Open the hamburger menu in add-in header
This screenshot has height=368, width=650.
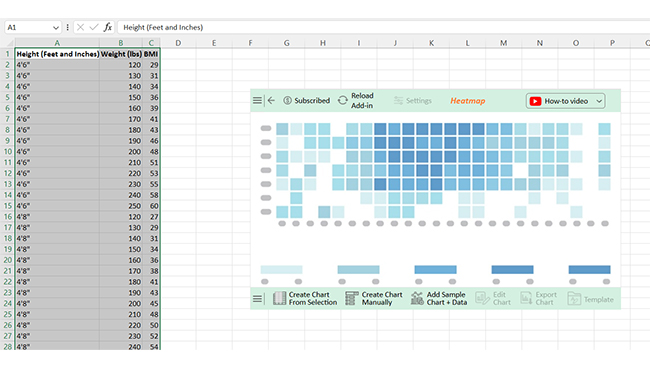tap(257, 100)
